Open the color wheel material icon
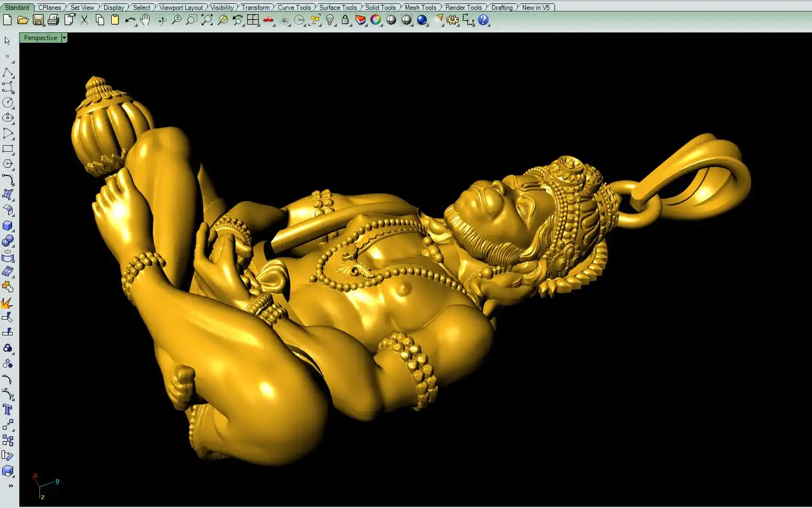Image resolution: width=812 pixels, height=508 pixels. (x=376, y=20)
